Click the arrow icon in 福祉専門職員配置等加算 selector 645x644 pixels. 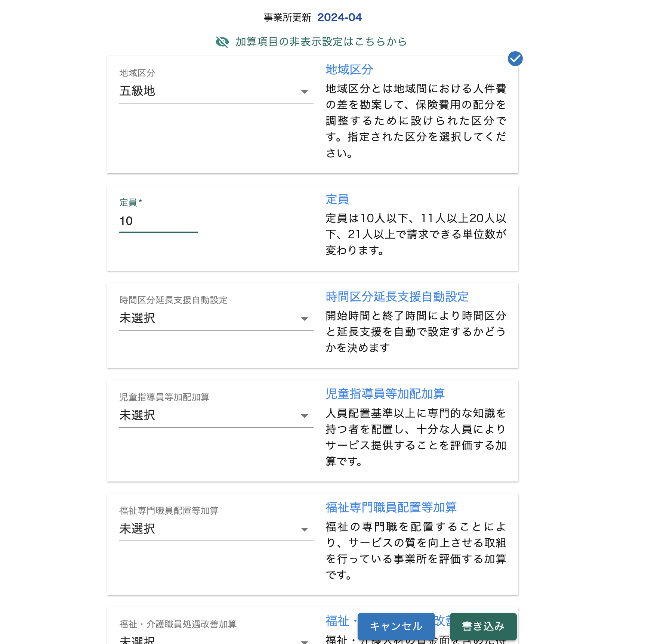pyautogui.click(x=305, y=529)
